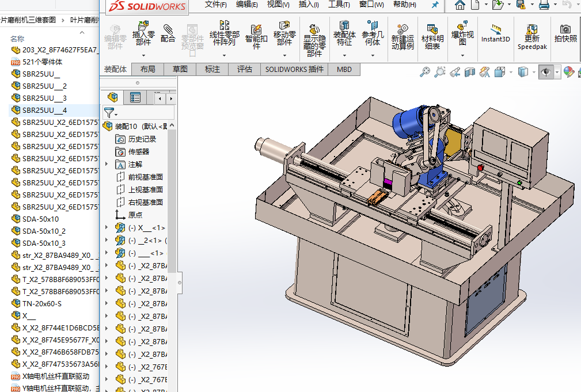The width and height of the screenshot is (581, 392).
Task: Click Update Speedpak icon
Action: click(x=532, y=37)
